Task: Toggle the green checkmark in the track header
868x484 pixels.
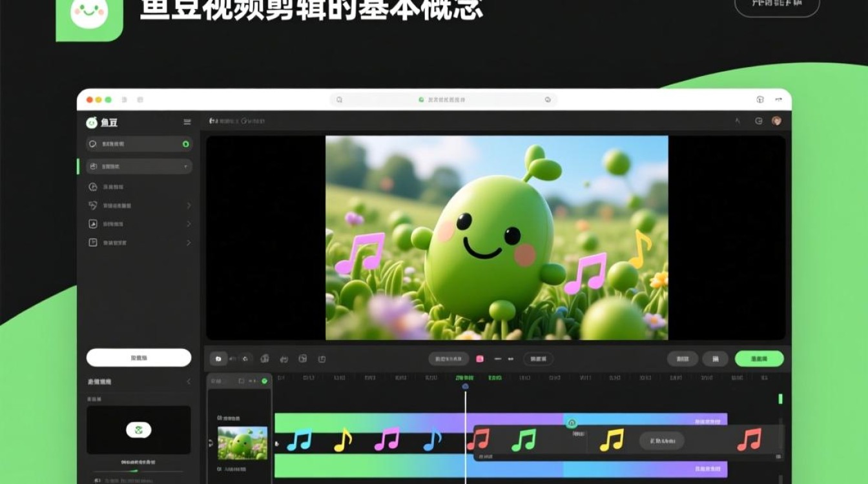Action: click(264, 381)
